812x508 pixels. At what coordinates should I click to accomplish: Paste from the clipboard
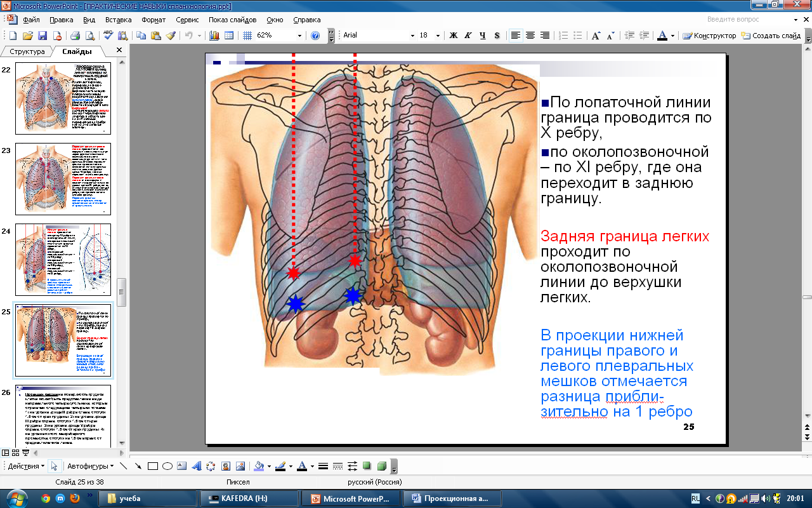tap(156, 36)
